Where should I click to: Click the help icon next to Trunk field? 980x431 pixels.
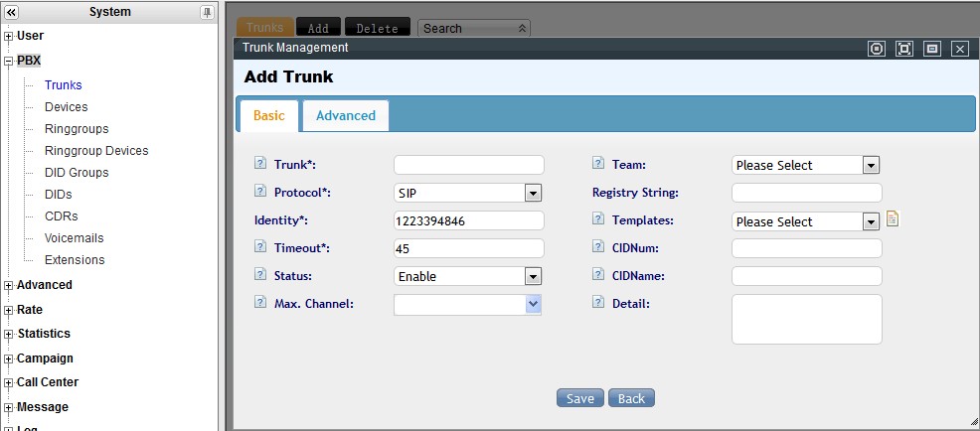pos(261,164)
